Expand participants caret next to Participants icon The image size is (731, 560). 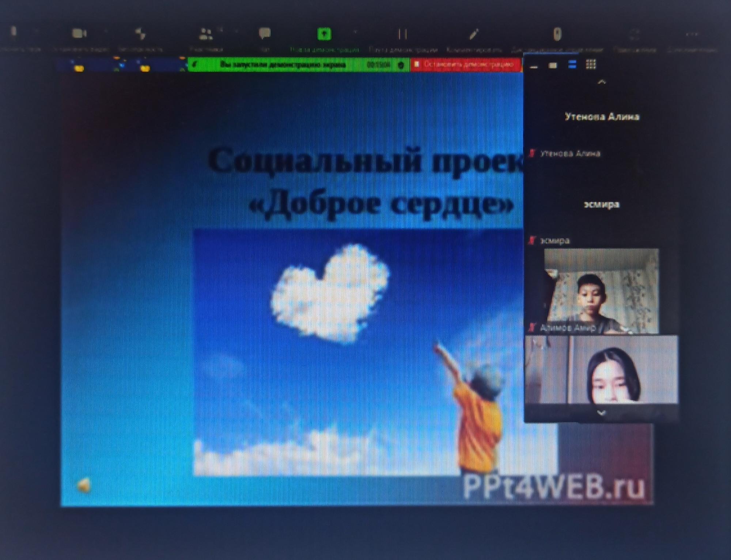click(x=236, y=32)
